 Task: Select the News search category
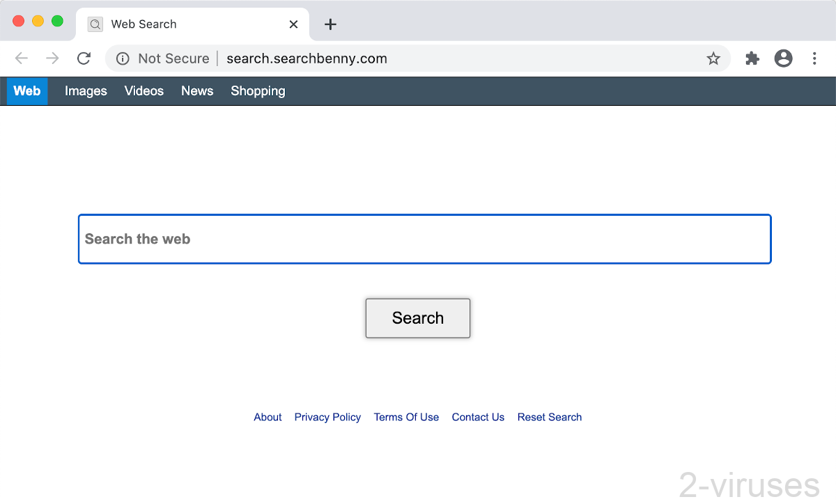[x=196, y=90]
